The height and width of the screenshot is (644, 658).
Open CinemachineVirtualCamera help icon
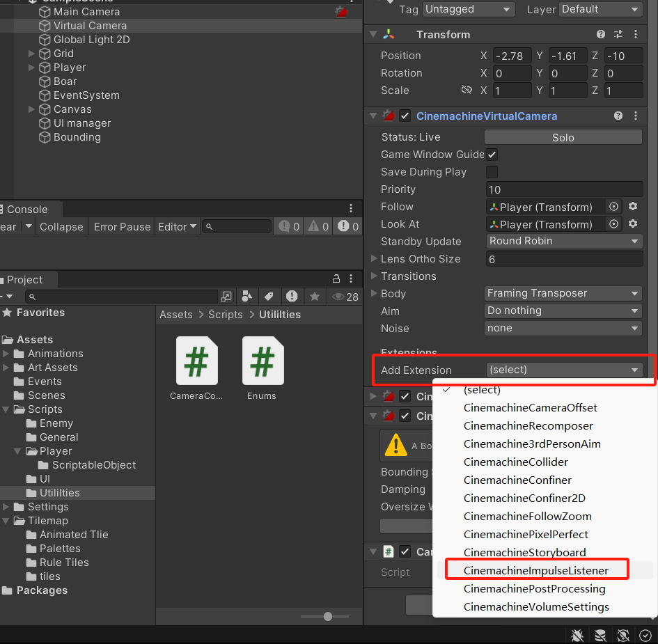point(618,116)
